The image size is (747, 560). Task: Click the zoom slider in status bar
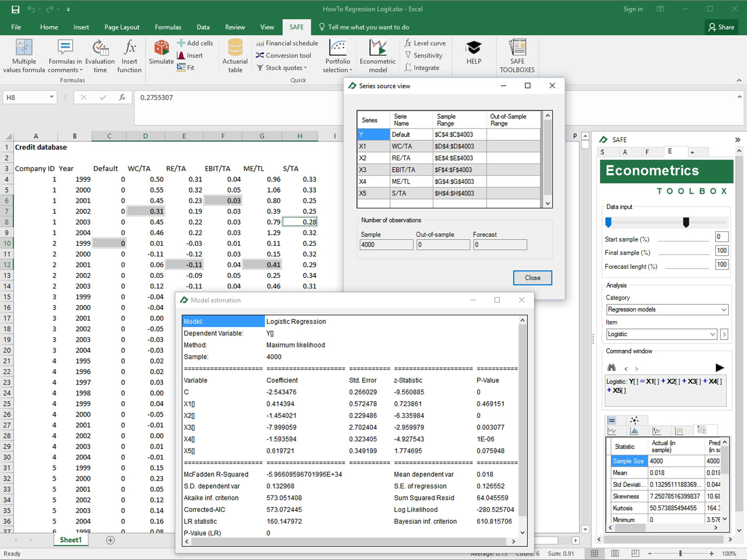click(680, 554)
